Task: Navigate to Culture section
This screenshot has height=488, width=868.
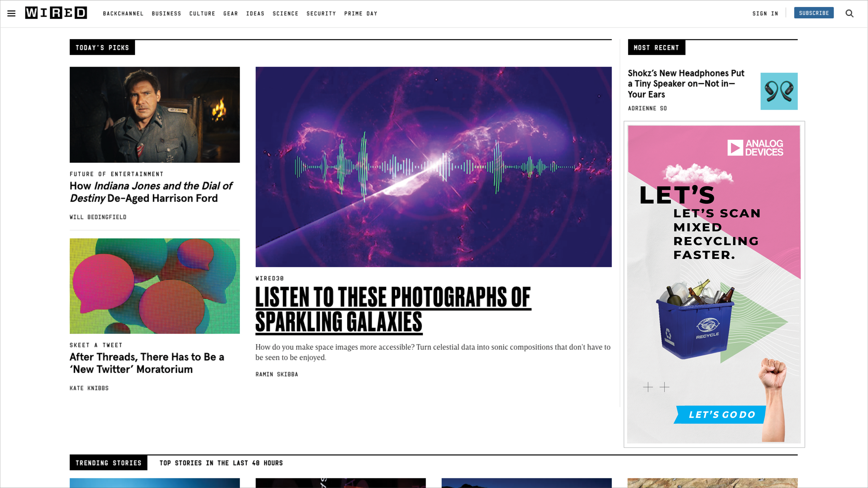Action: coord(202,14)
